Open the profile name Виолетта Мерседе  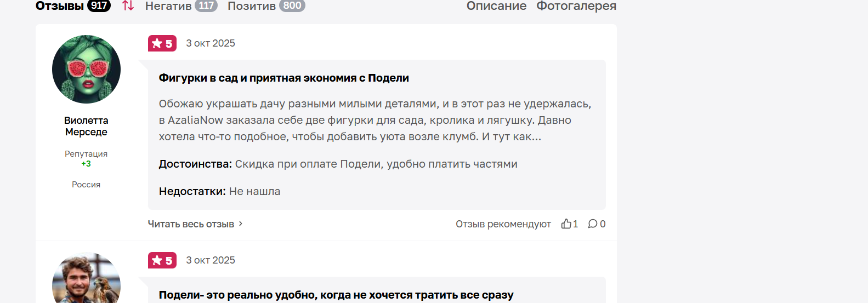pos(86,126)
